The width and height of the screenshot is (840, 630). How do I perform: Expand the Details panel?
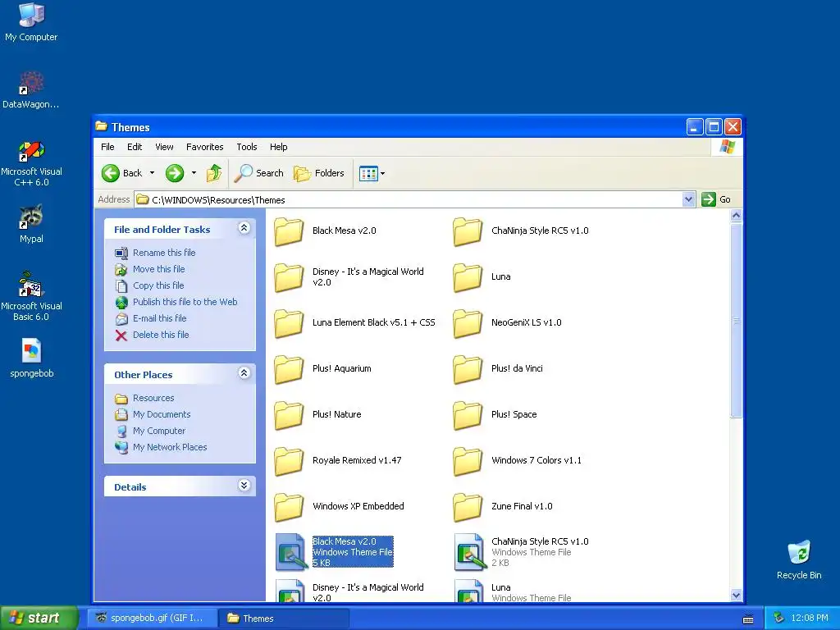tap(244, 486)
